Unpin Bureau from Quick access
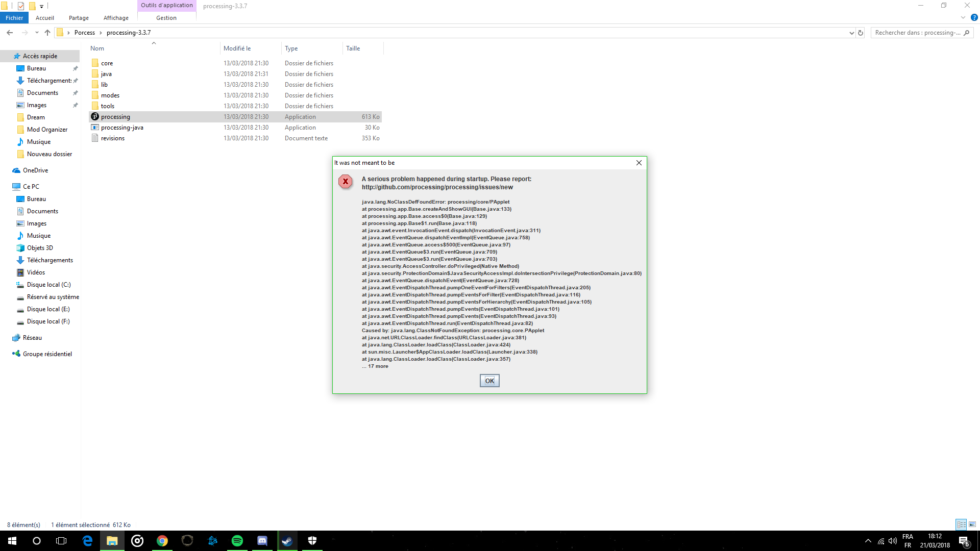980x551 pixels. point(75,68)
